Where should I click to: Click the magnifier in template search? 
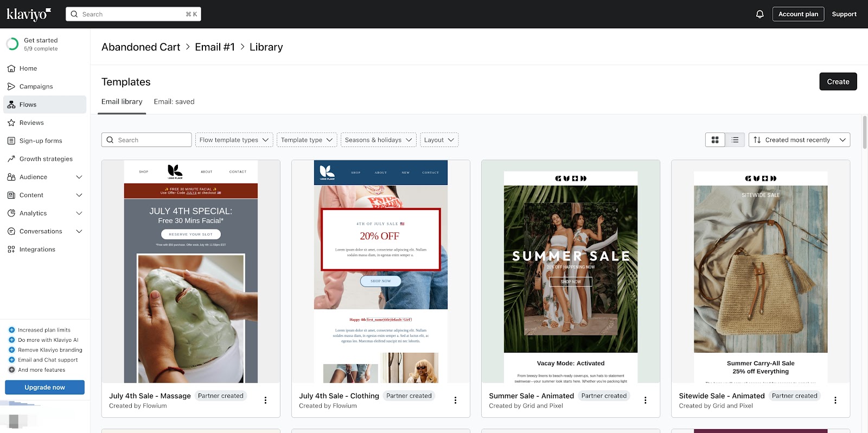[110, 140]
